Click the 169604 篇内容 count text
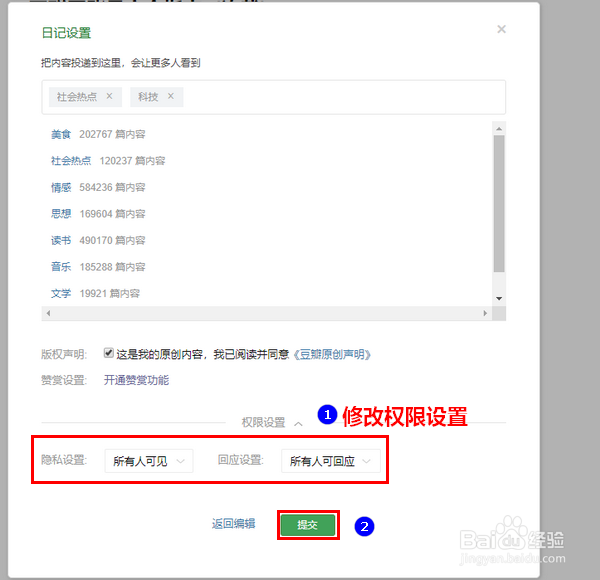 pyautogui.click(x=112, y=214)
